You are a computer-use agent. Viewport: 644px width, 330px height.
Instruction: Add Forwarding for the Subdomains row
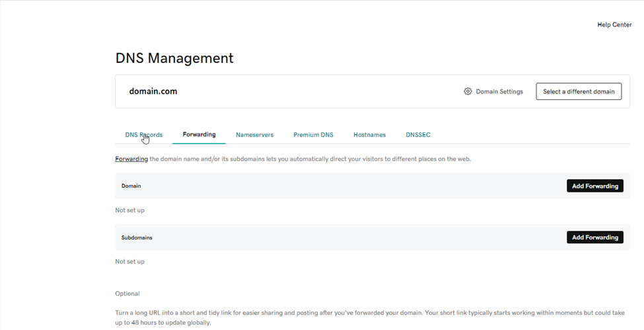click(594, 237)
